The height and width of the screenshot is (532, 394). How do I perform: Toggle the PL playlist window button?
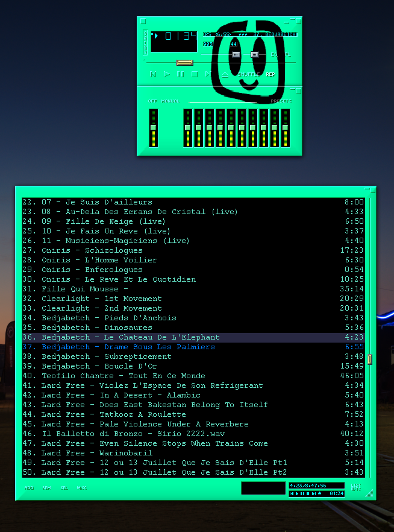click(x=287, y=54)
